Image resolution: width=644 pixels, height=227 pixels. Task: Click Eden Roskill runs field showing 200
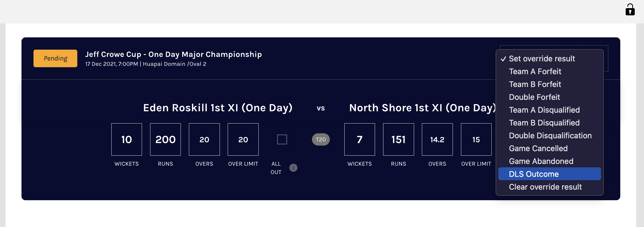[x=165, y=139]
